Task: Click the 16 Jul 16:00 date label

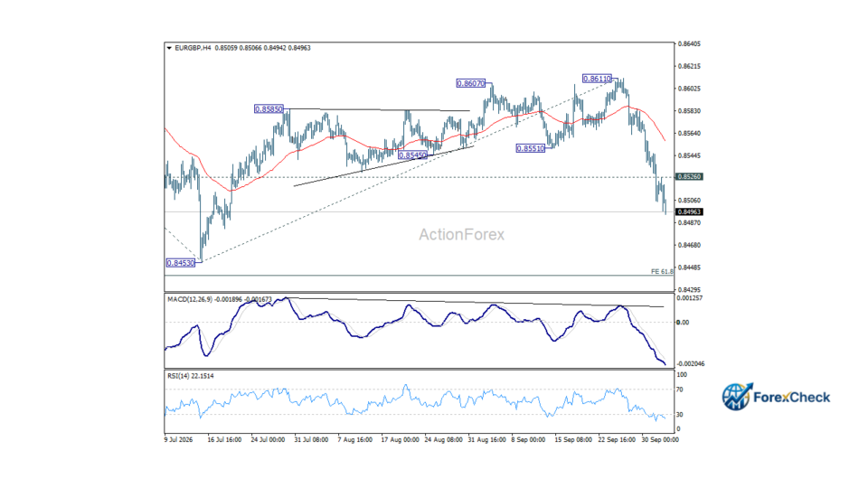Action: click(x=224, y=440)
